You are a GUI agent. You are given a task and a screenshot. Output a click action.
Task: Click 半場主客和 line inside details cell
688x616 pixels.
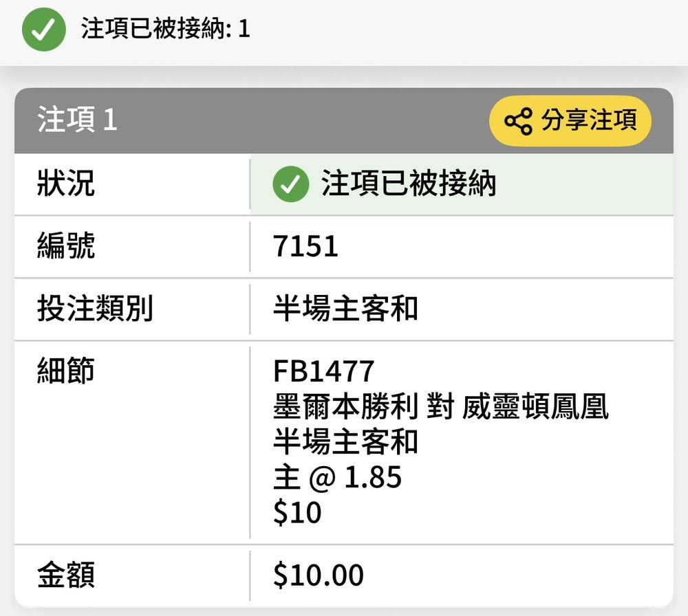click(x=345, y=442)
